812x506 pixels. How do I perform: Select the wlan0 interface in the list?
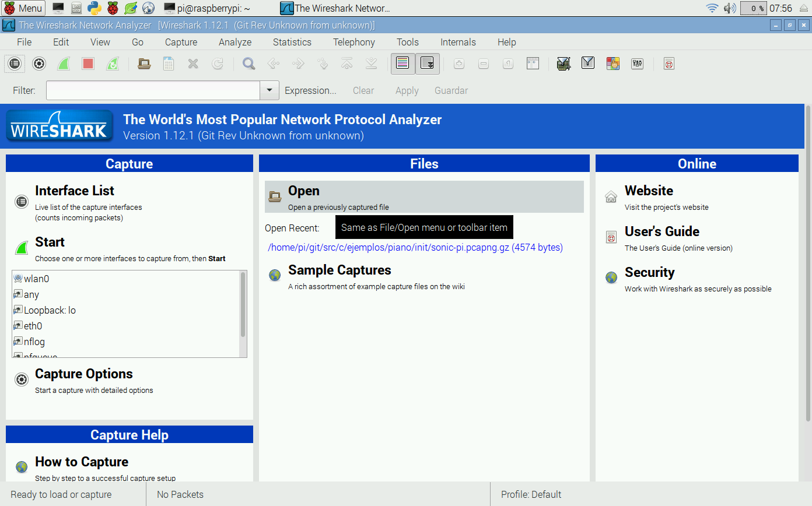click(x=37, y=279)
